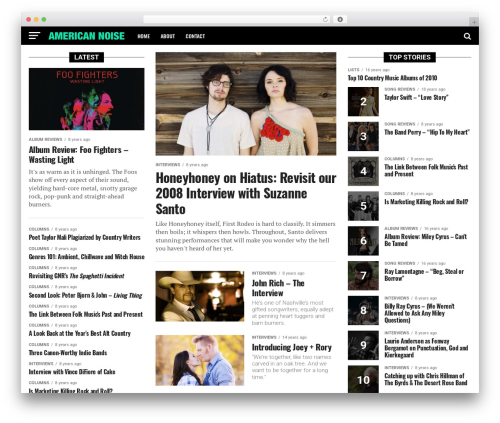Open Is Marketing Killing Rock and Roll? in Top Stories
The height and width of the screenshot is (423, 500).
tap(426, 202)
